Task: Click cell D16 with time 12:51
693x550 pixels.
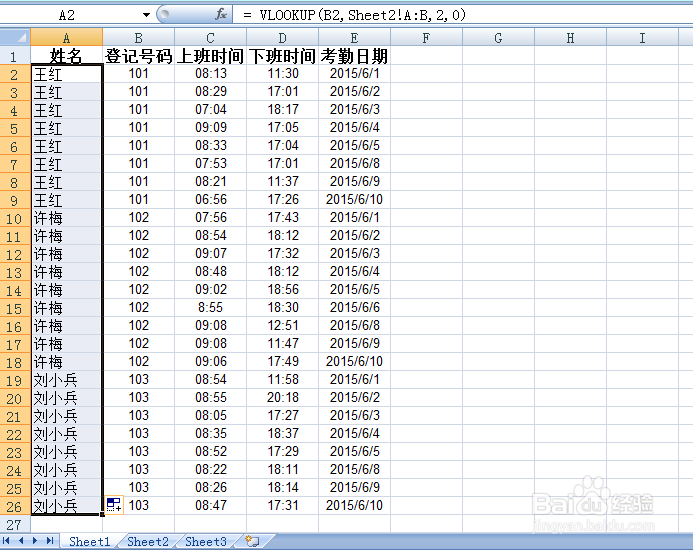Action: click(x=283, y=326)
